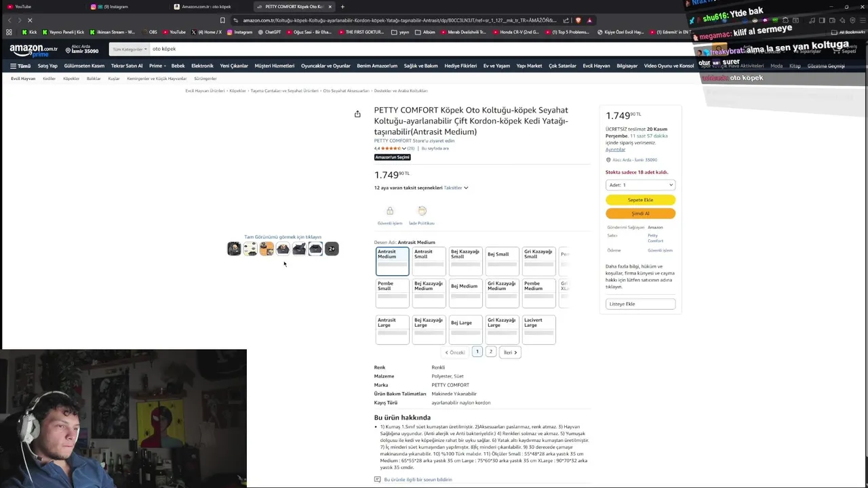Select the Pembe Small variant
Image resolution: width=868 pixels, height=488 pixels.
coord(393,293)
